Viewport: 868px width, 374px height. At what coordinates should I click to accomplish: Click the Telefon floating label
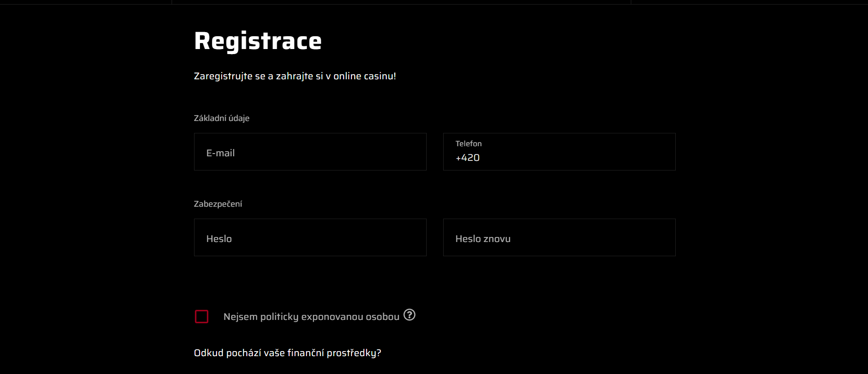point(468,143)
